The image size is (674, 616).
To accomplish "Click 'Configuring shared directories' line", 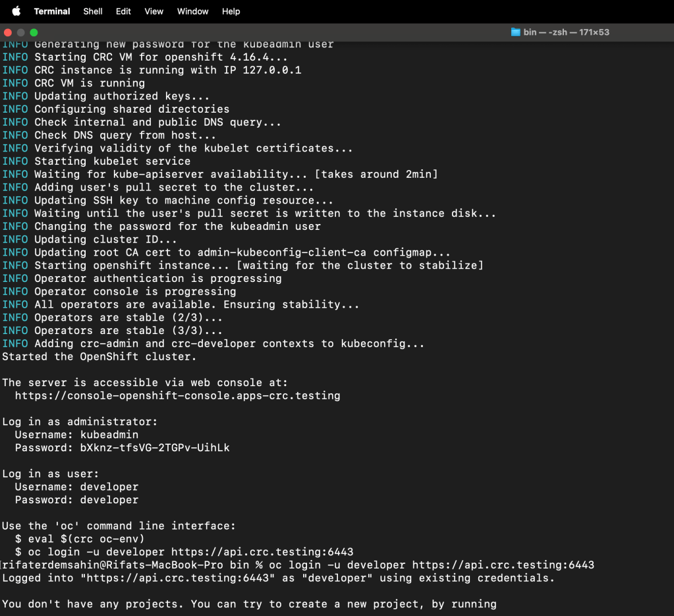I will point(116,109).
